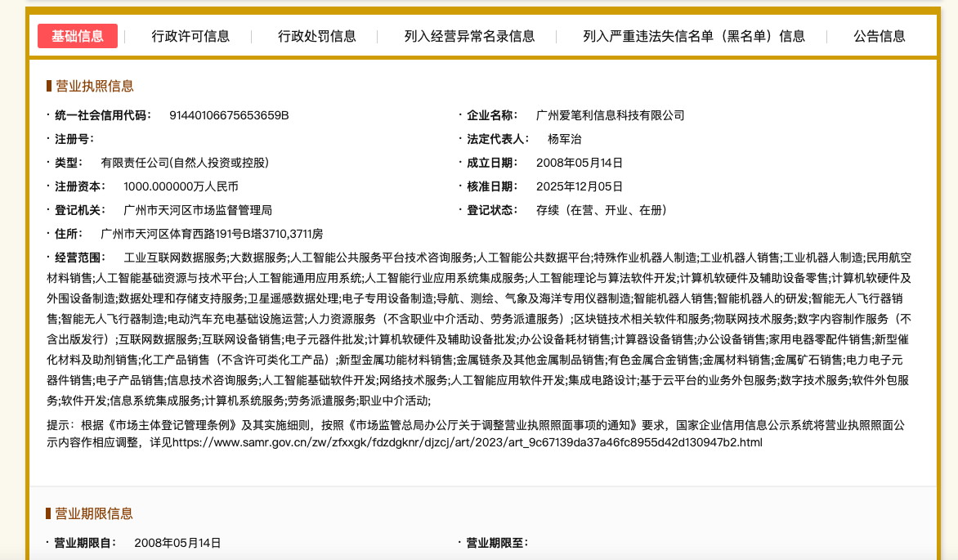Screen dimensions: 958x560
Task: Open the 行政许可信息 tab
Action: (190, 36)
